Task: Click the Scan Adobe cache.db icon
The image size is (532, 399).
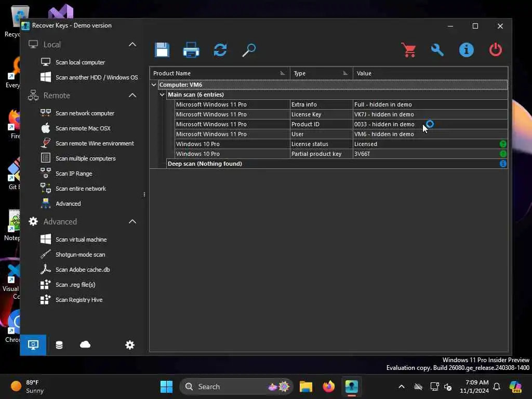Action: [46, 270]
